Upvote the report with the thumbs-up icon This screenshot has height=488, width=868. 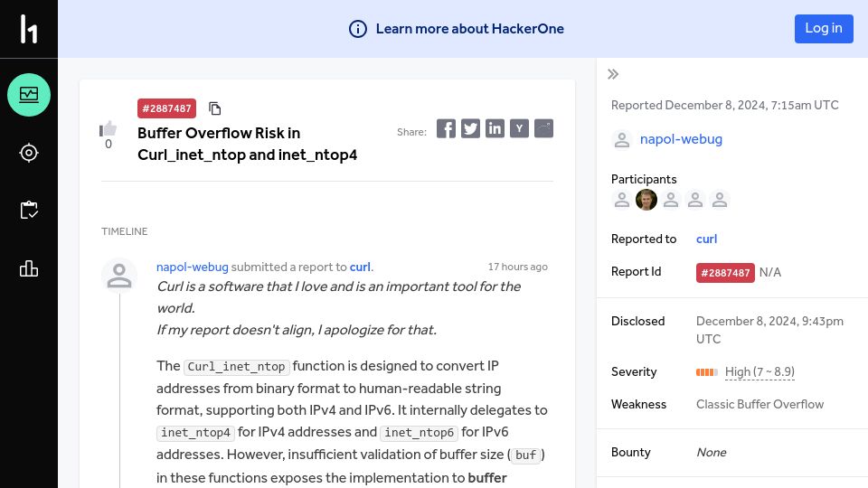108,128
